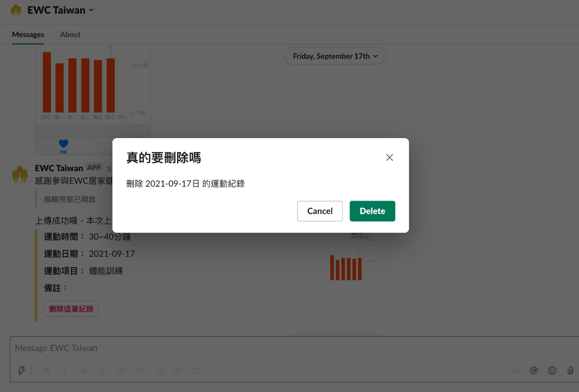Start a bulleted list
Viewport: 579px width, 392px height.
[159, 371]
